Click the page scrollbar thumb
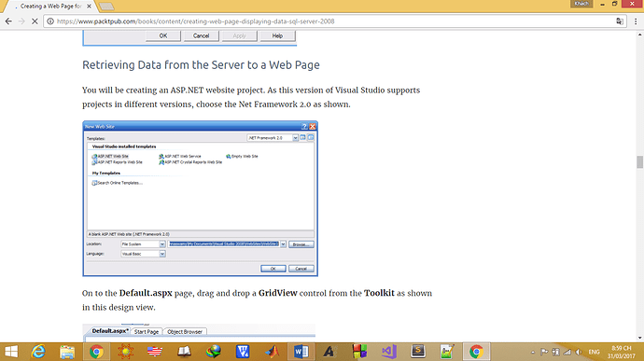The image size is (644, 361). pyautogui.click(x=640, y=161)
